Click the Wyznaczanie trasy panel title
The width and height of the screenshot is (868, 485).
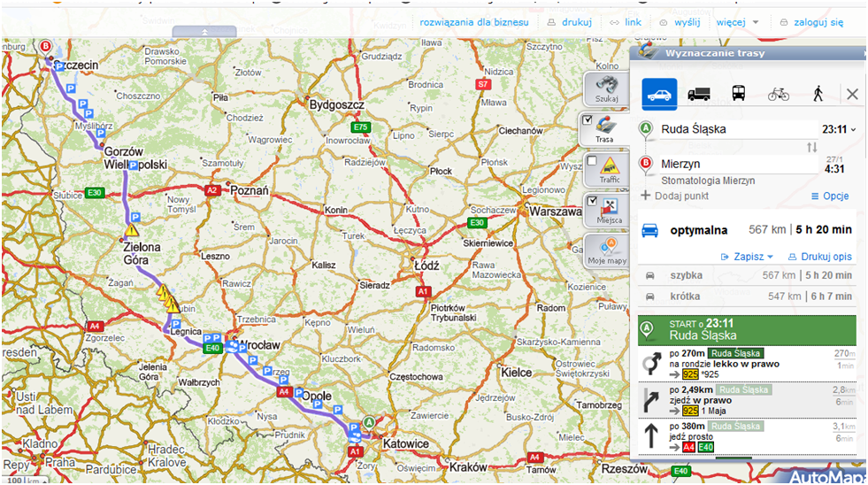[x=715, y=53]
